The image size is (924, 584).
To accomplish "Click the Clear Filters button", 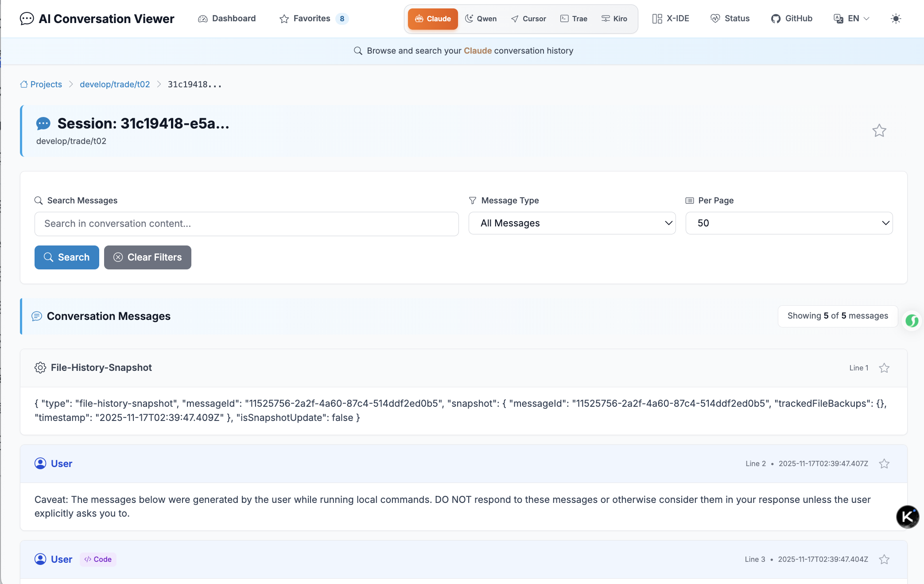I will (x=148, y=257).
